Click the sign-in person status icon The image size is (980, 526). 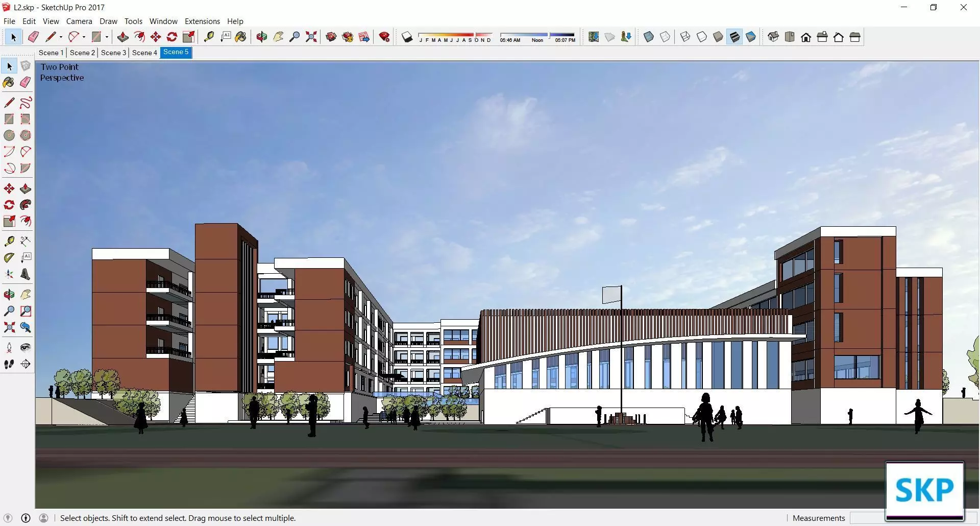tap(44, 518)
